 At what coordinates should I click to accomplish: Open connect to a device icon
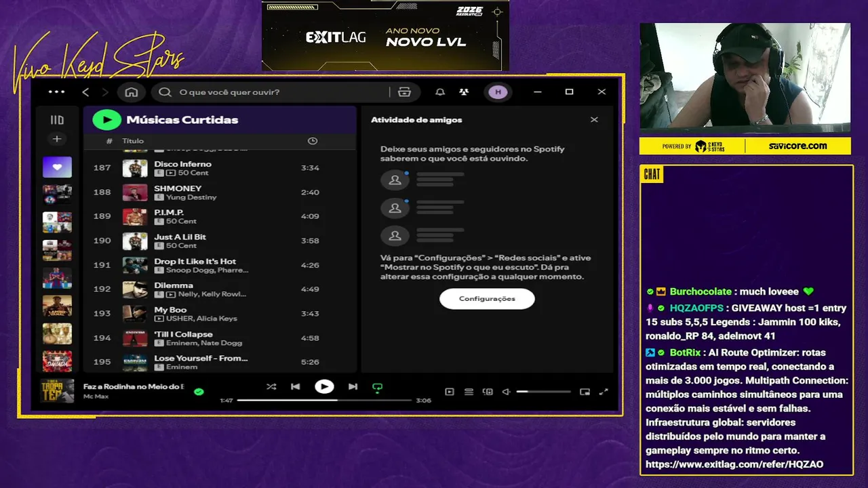(488, 392)
